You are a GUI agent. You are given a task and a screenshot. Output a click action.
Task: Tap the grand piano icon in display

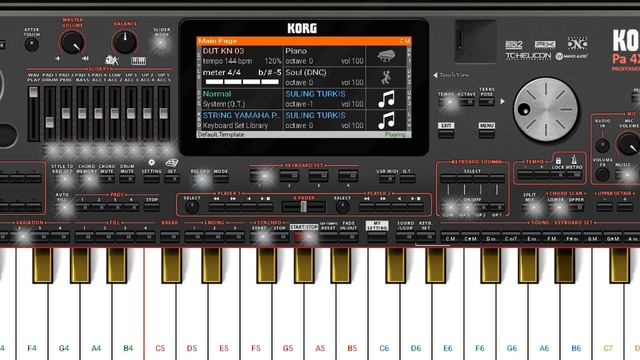[x=386, y=56]
